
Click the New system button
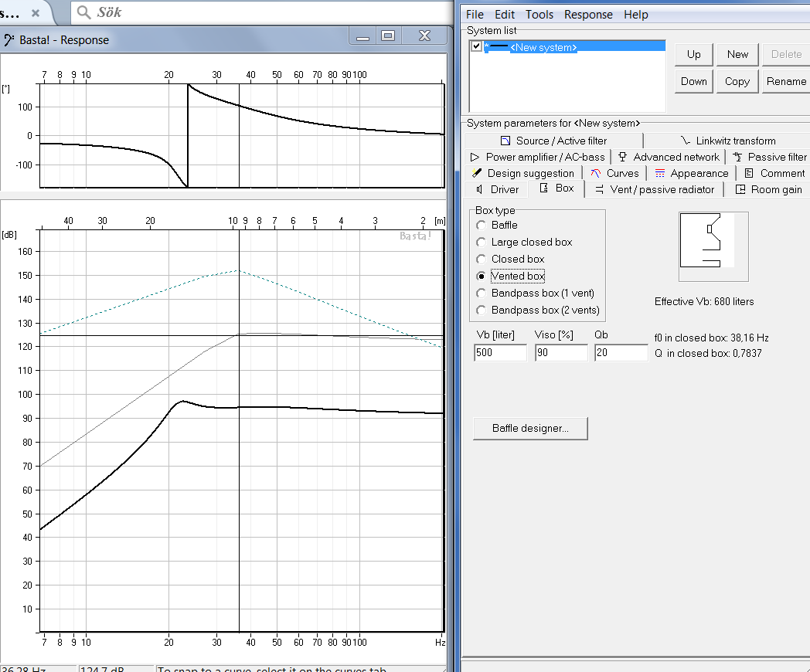point(737,54)
